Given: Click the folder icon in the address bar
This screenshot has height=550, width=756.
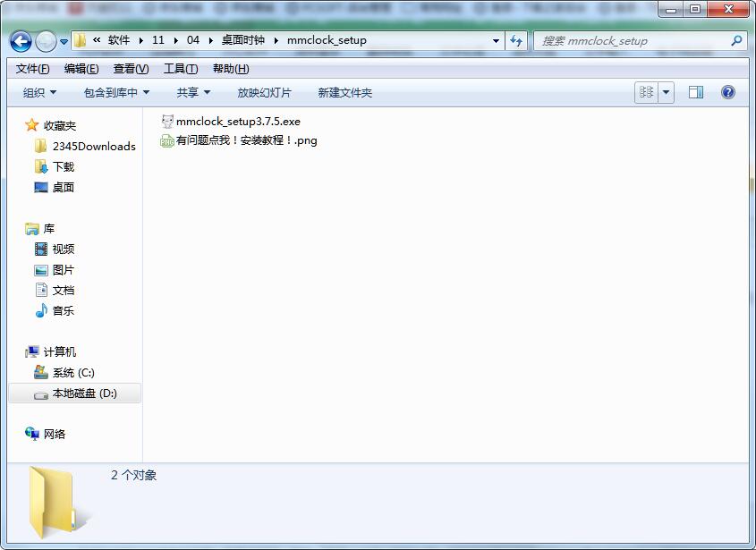Looking at the screenshot, I should (80, 40).
